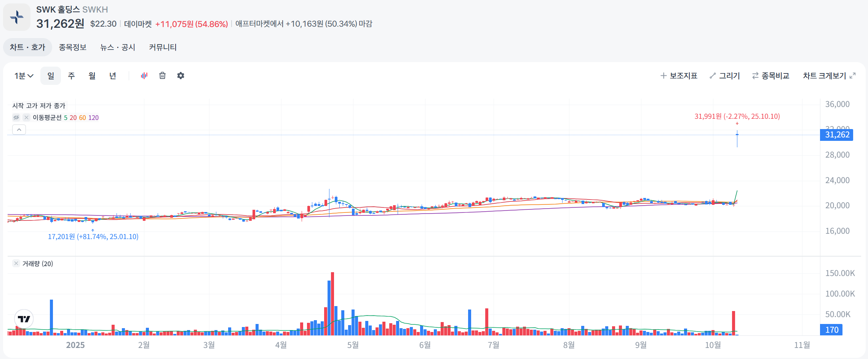
Task: Click the 데이마켓 label text
Action: [x=138, y=24]
